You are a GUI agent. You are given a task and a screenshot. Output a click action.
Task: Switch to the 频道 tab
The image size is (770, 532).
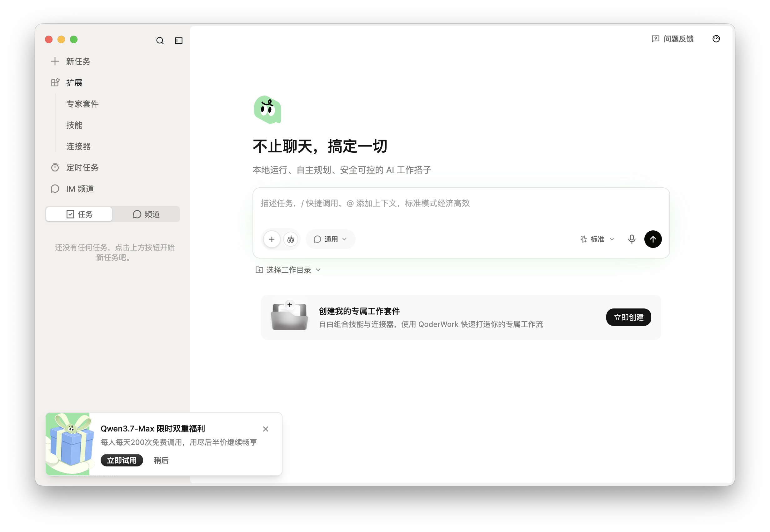click(x=146, y=214)
